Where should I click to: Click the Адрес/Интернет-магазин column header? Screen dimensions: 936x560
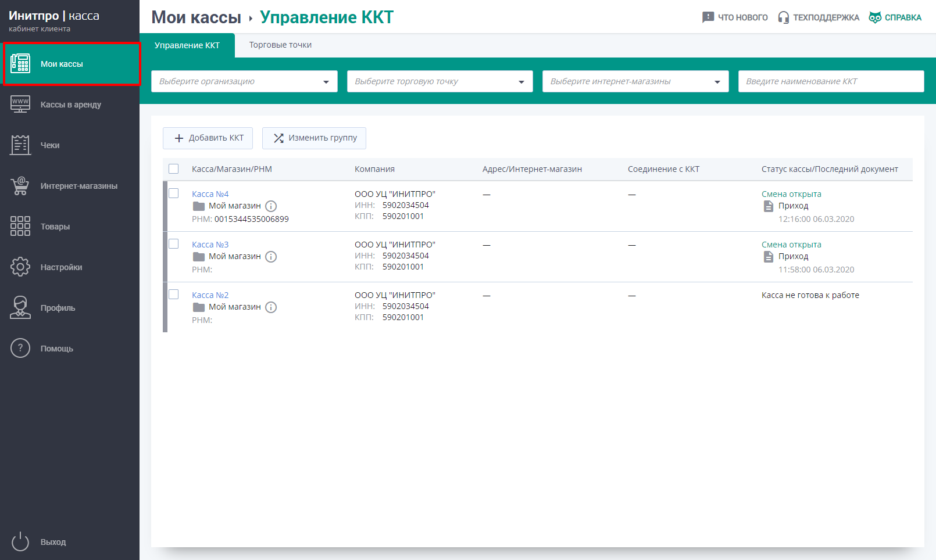click(532, 169)
